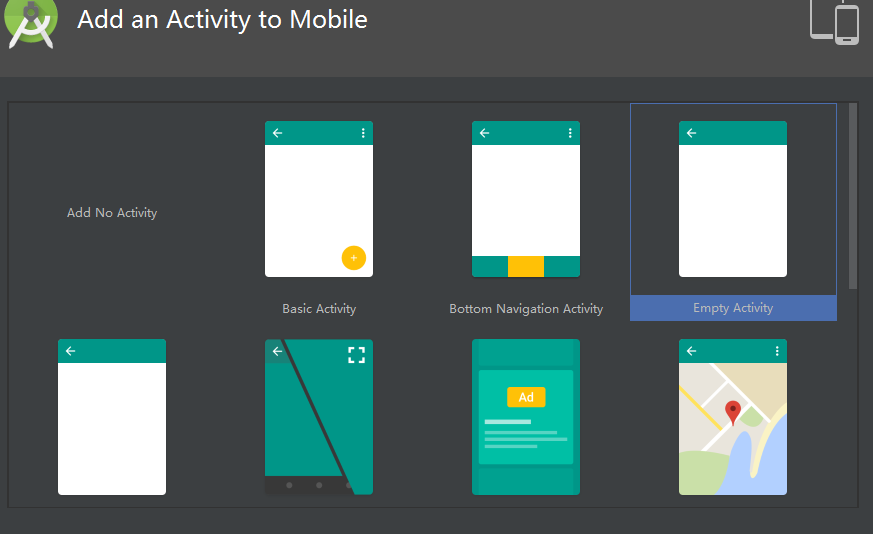The image size is (873, 534).
Task: Click overflow dots in Basic Activity preview
Action: [x=363, y=133]
